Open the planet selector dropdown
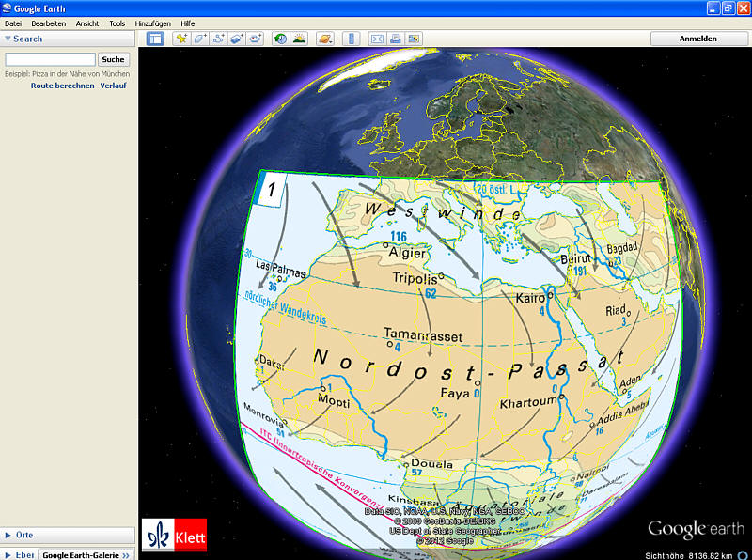The height and width of the screenshot is (560, 752). click(324, 39)
